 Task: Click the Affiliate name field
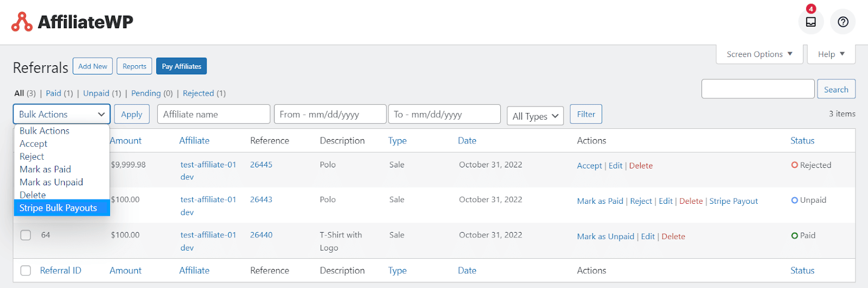click(x=214, y=114)
